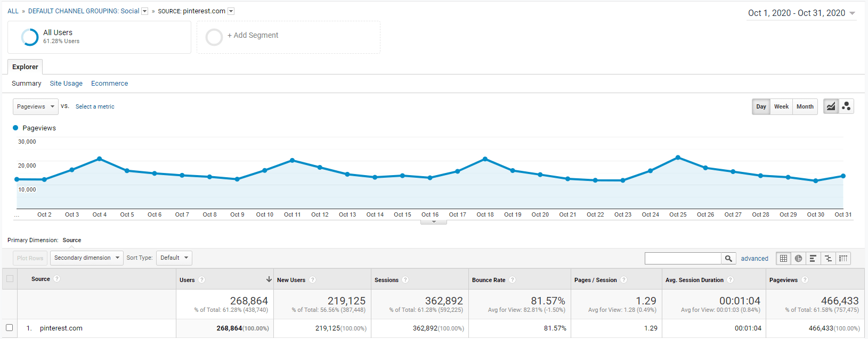This screenshot has width=868, height=339.
Task: Expand the Secondary dimension dropdown
Action: 86,258
